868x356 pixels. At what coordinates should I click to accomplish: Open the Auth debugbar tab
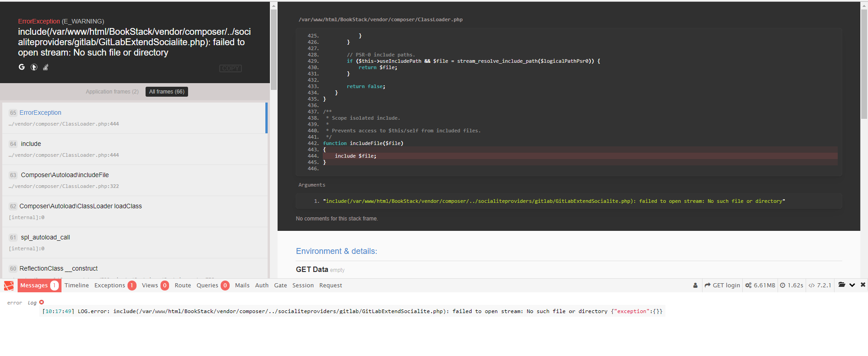(x=262, y=286)
